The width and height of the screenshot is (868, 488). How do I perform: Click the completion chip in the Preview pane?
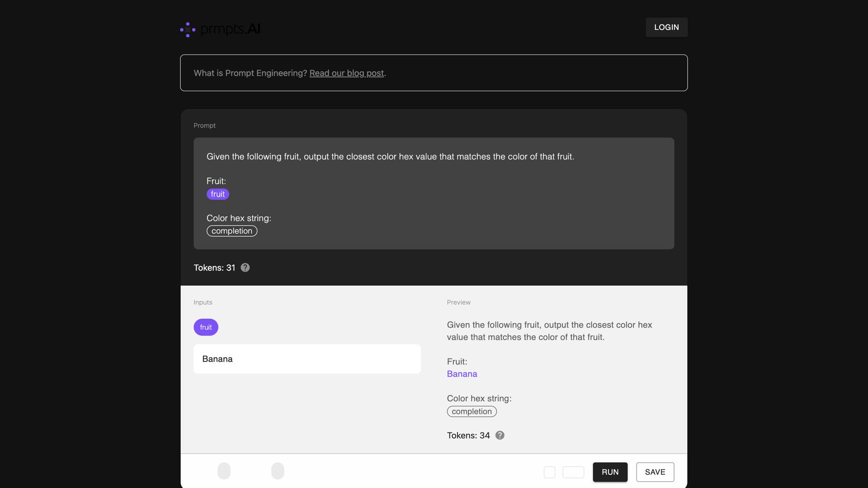472,412
